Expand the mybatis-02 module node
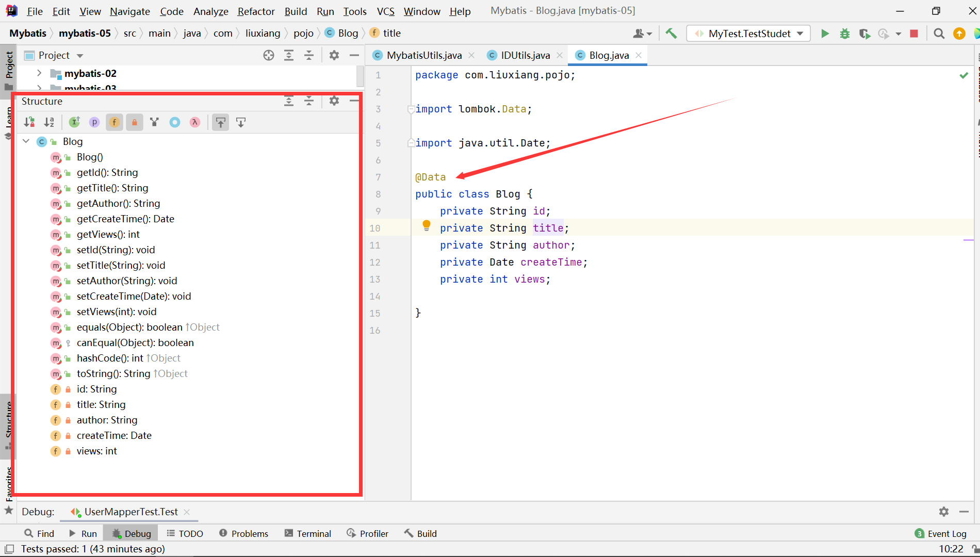 (39, 73)
